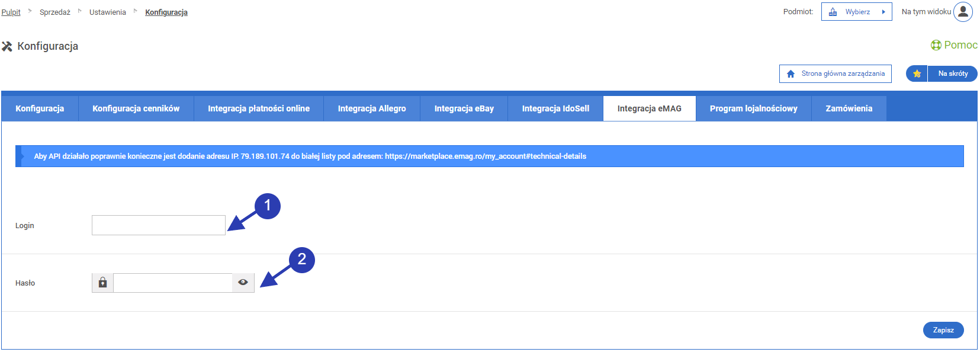Click the lock icon beside password field
980x352 pixels.
tap(102, 283)
